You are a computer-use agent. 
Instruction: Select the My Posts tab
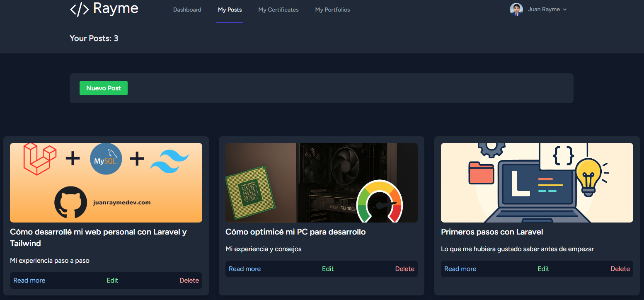pos(230,10)
